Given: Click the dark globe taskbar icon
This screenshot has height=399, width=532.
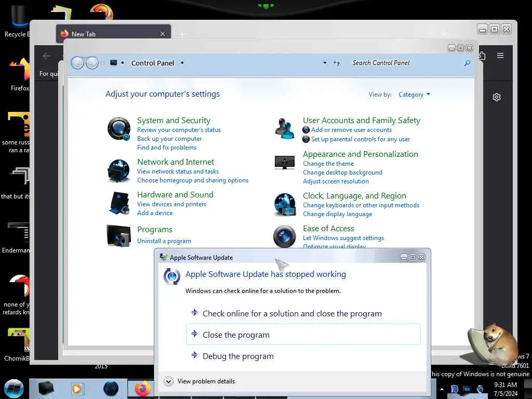Looking at the screenshot, I should click(111, 389).
